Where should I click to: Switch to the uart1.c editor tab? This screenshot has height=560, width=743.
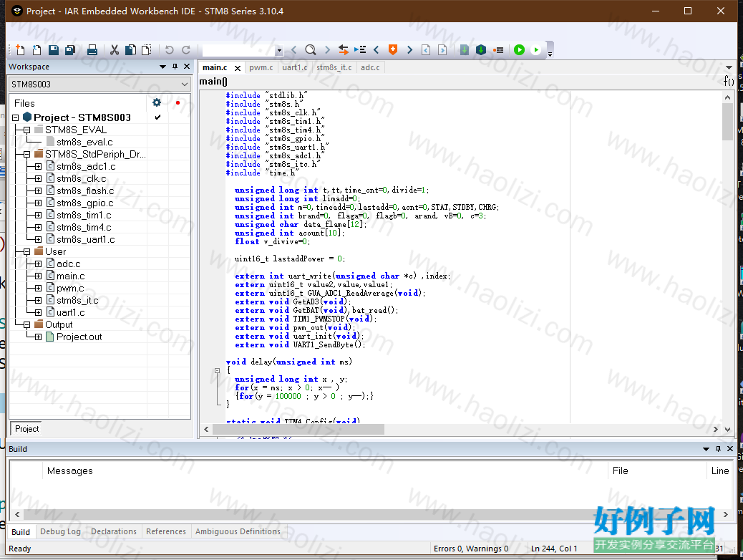coord(295,67)
